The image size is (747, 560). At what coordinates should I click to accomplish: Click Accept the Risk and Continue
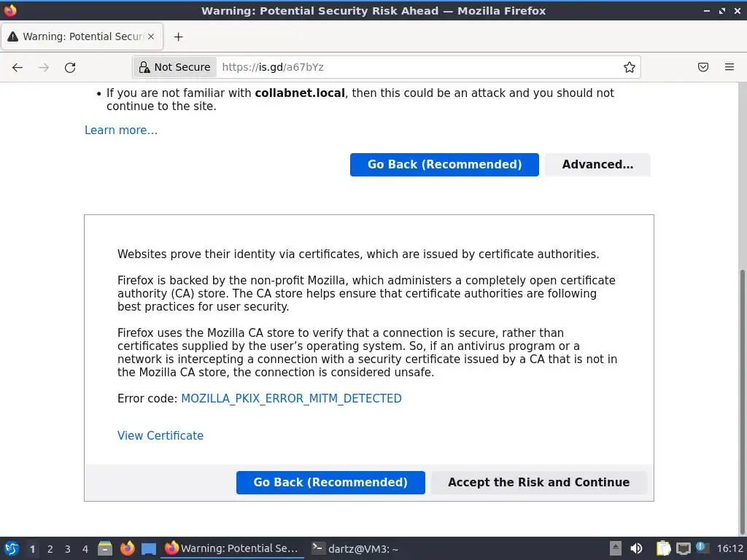pyautogui.click(x=539, y=483)
